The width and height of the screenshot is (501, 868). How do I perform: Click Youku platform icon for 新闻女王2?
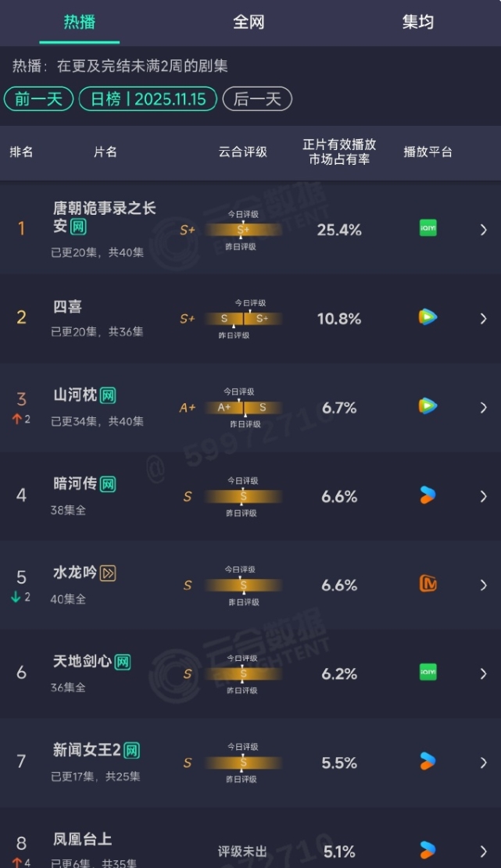(x=428, y=761)
